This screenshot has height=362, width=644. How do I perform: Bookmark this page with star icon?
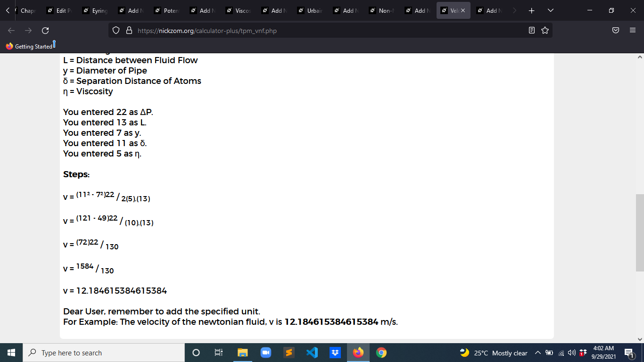[545, 31]
